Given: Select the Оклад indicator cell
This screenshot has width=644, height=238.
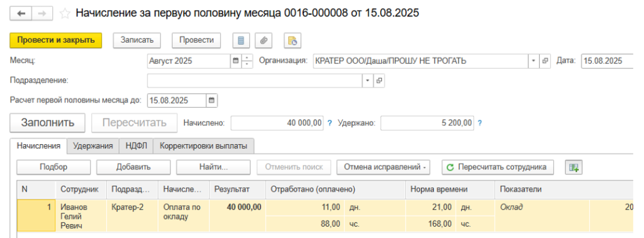Looking at the screenshot, I should tap(542, 207).
